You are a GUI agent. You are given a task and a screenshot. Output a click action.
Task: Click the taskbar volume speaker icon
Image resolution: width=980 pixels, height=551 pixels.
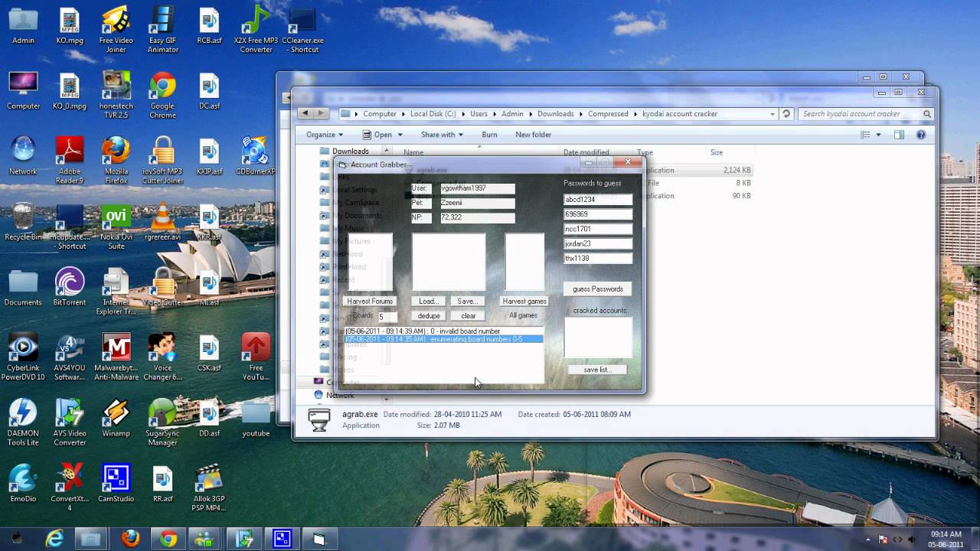[912, 539]
